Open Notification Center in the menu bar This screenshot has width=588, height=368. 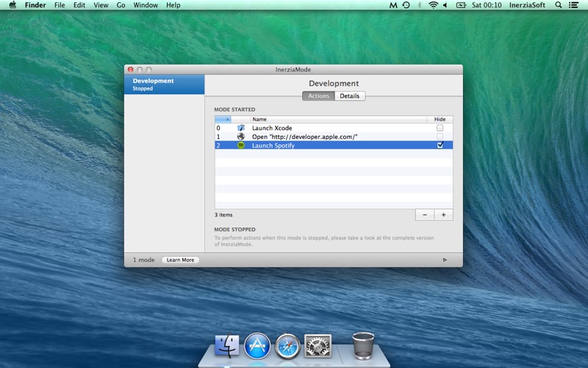pyautogui.click(x=573, y=5)
